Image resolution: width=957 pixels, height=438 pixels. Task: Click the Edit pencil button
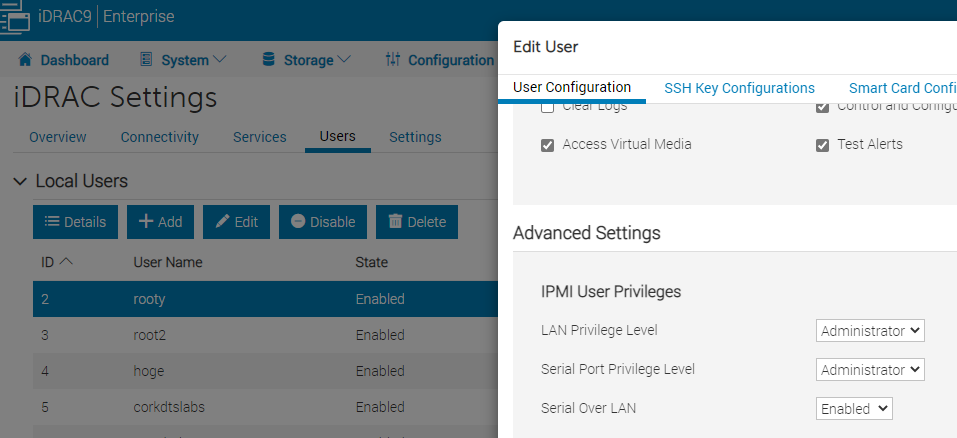pyautogui.click(x=236, y=222)
